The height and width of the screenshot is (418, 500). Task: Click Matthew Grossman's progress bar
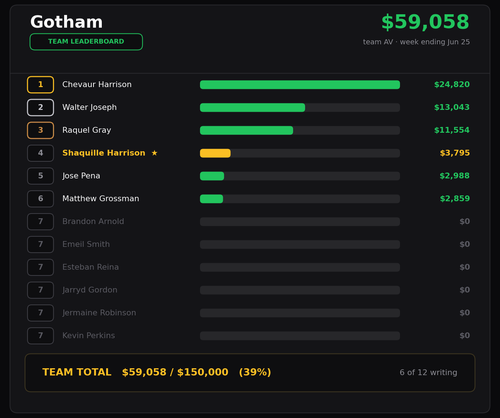pos(300,199)
